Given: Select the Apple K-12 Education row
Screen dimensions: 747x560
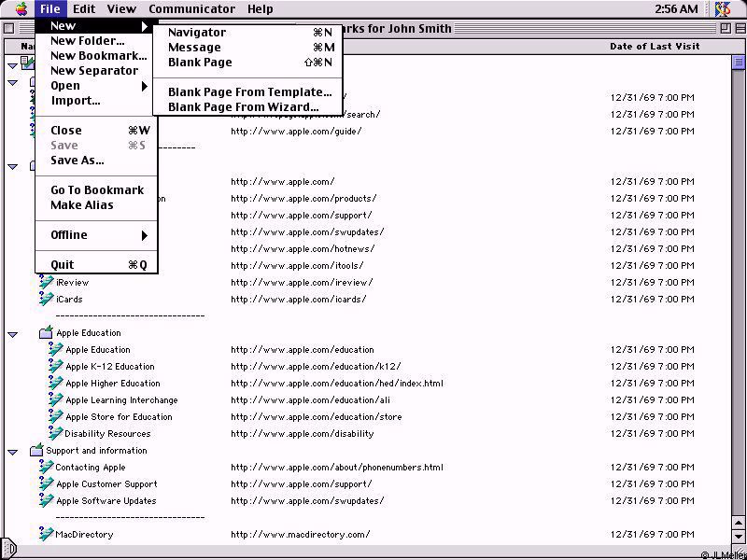Looking at the screenshot, I should click(x=110, y=366).
